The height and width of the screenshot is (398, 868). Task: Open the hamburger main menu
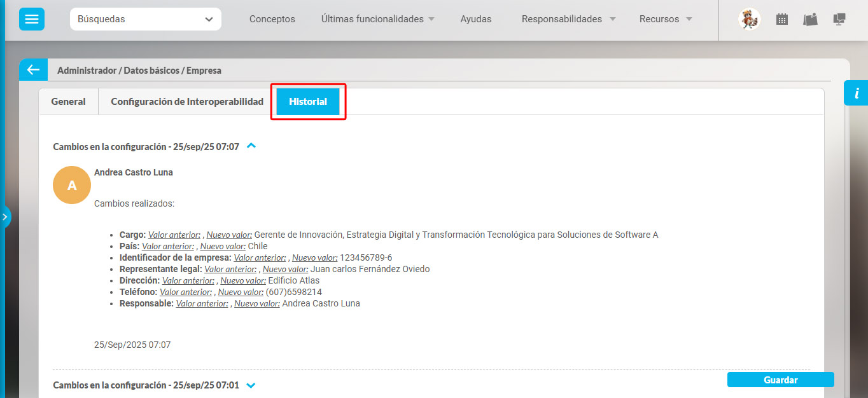(x=32, y=19)
